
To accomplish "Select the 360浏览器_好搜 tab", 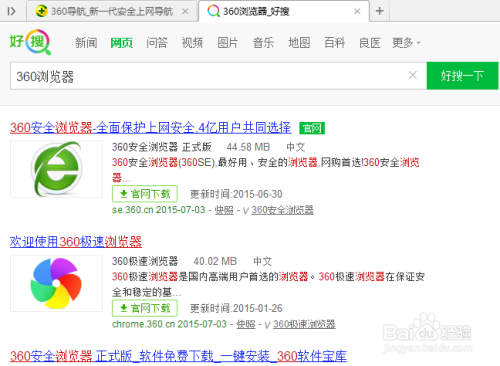I will tap(283, 12).
